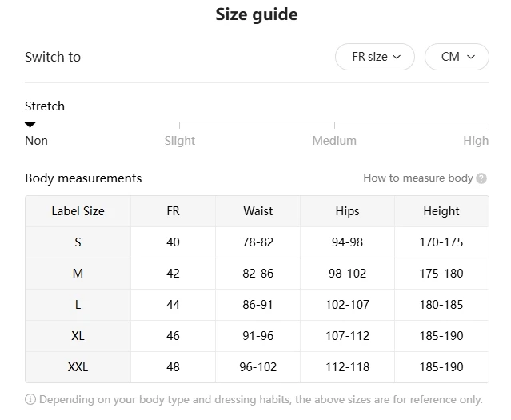Select the Medium stretch level label
This screenshot has height=420, width=511.
click(x=334, y=141)
